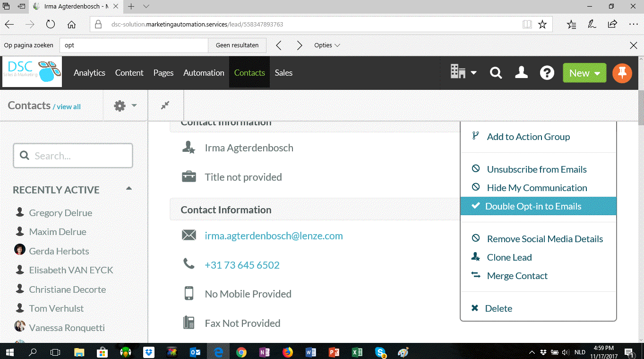The image size is (644, 359).
Task: Click the pin icon next to the gear
Action: [165, 105]
